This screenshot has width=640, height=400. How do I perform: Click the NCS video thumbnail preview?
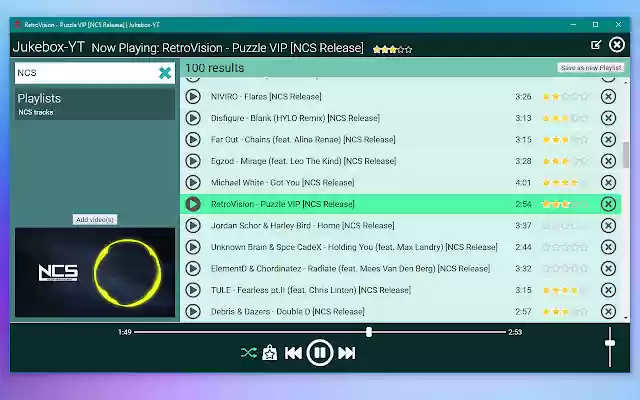(x=95, y=272)
